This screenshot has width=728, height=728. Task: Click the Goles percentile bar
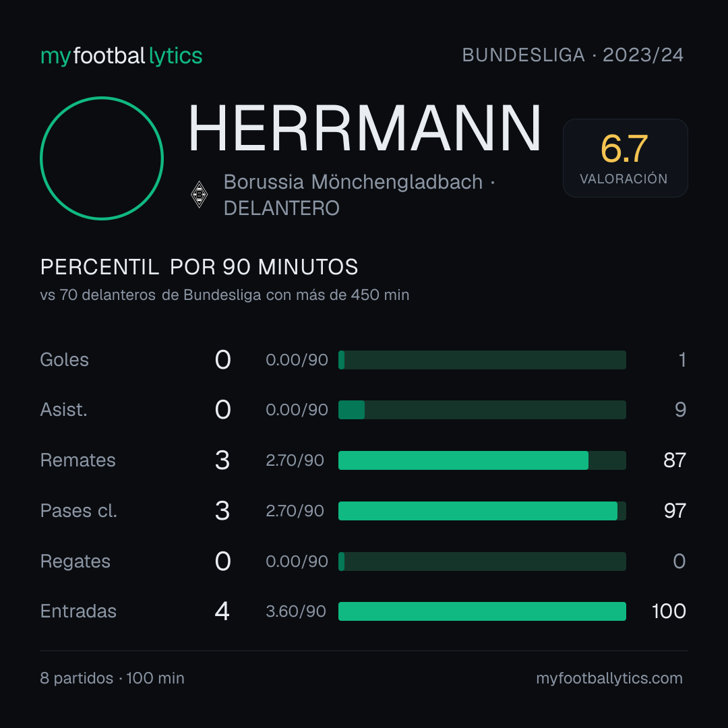click(482, 360)
